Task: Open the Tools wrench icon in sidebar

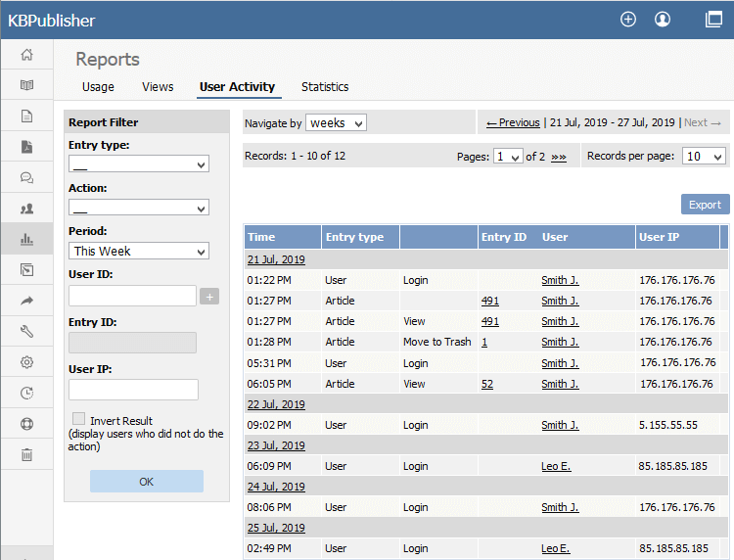Action: point(26,332)
